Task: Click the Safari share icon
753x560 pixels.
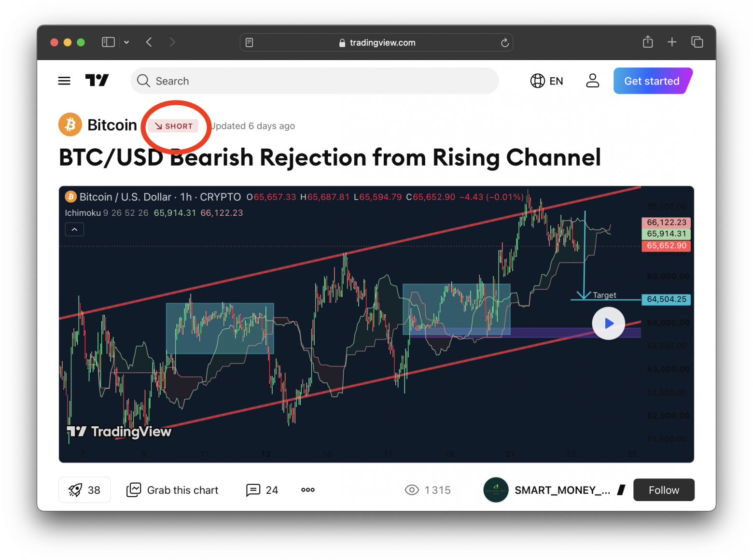Action: [648, 42]
